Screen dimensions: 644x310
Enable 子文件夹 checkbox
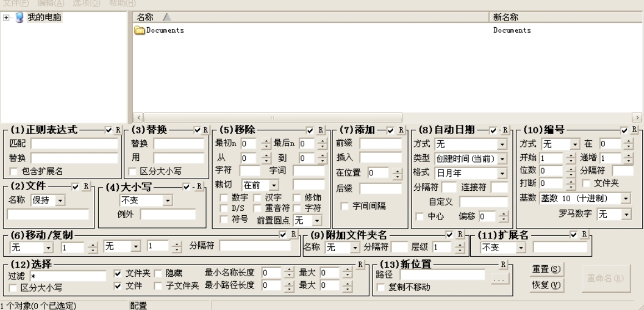point(158,286)
